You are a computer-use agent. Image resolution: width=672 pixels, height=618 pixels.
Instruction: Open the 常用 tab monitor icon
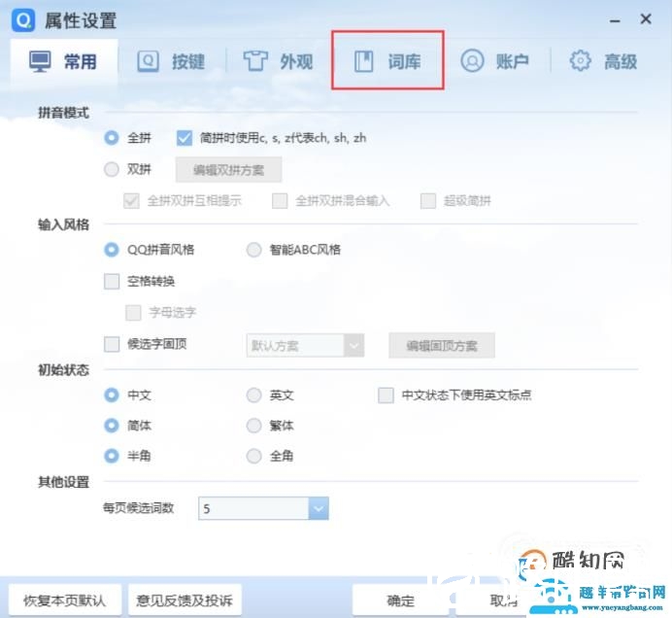coord(40,61)
